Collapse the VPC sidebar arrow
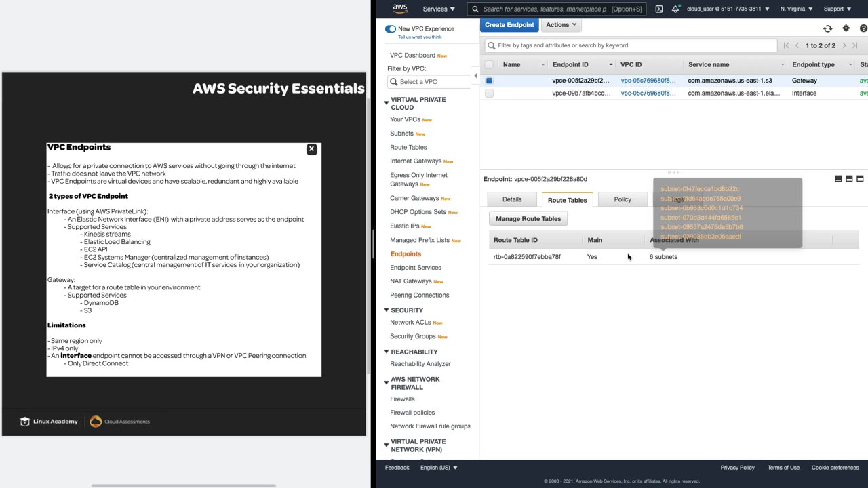The height and width of the screenshot is (488, 868). (x=475, y=76)
